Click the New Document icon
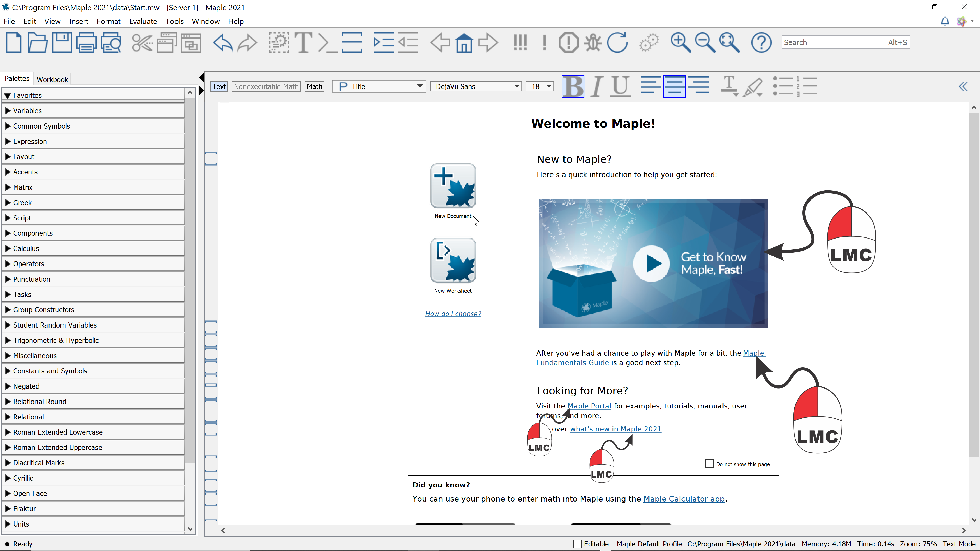This screenshot has width=980, height=551. 453,186
